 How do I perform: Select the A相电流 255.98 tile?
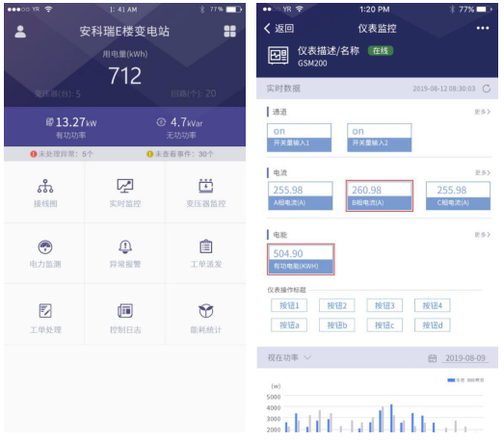pos(301,195)
